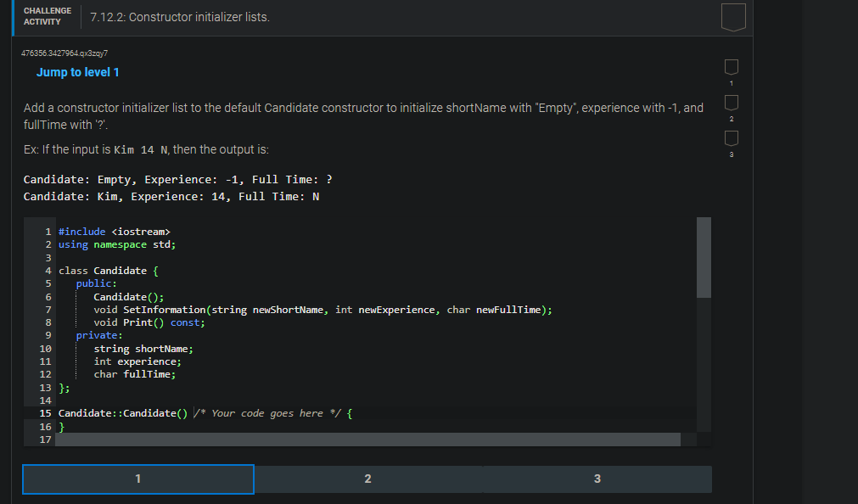This screenshot has height=504, width=858.
Task: Click the level 3 completion badge
Action: 731,138
